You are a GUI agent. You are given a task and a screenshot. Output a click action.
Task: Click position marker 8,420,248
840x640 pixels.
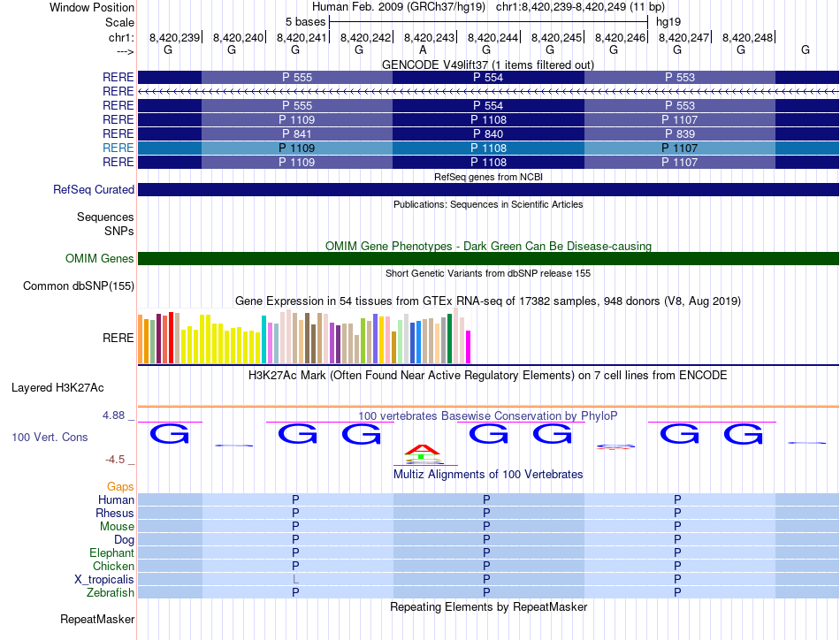pos(747,37)
